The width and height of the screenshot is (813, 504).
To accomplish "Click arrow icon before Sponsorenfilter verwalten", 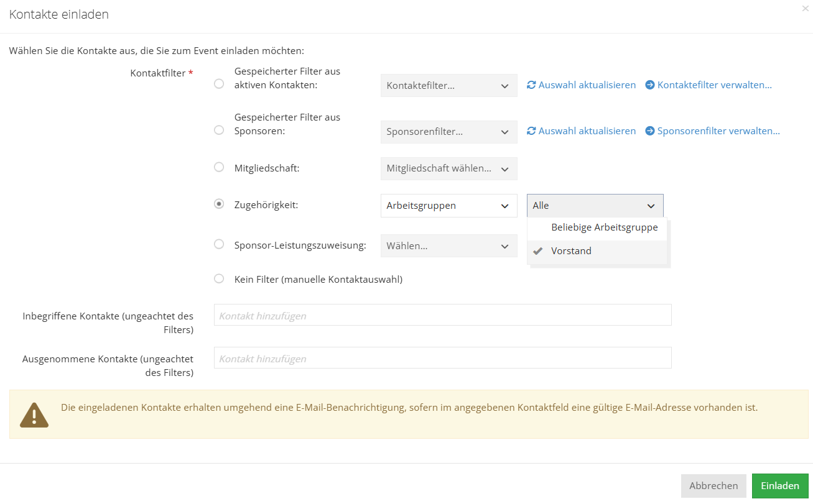I will pyautogui.click(x=650, y=131).
